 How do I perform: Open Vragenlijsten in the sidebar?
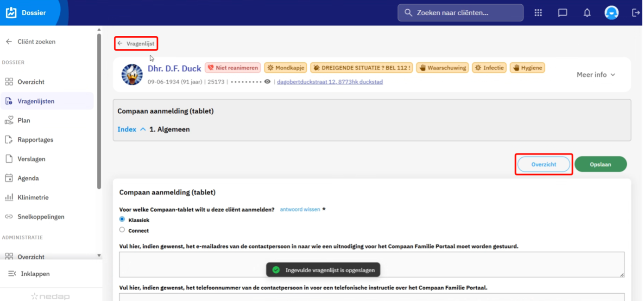[x=47, y=101]
